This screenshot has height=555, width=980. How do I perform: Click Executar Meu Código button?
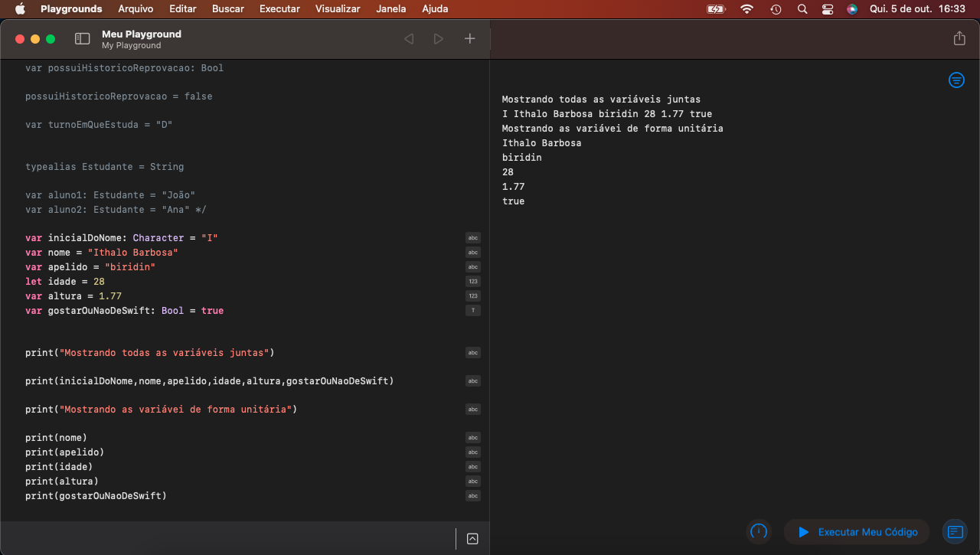pyautogui.click(x=857, y=531)
